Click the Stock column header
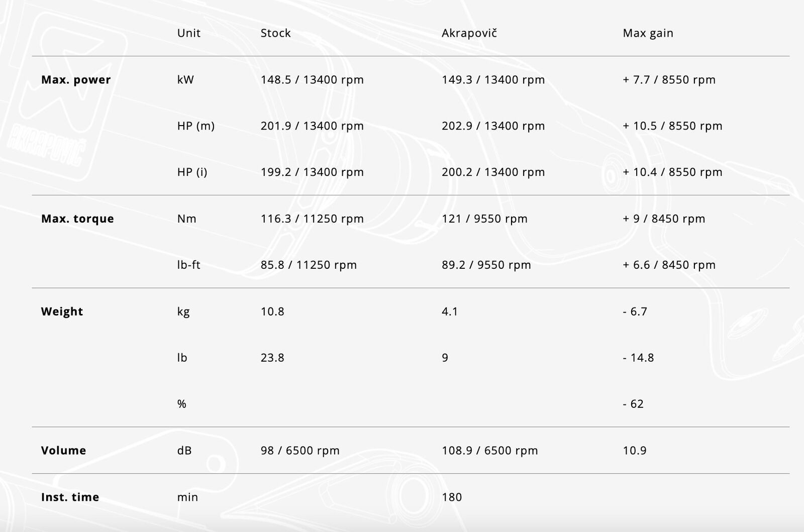Image resolution: width=804 pixels, height=532 pixels. (275, 33)
